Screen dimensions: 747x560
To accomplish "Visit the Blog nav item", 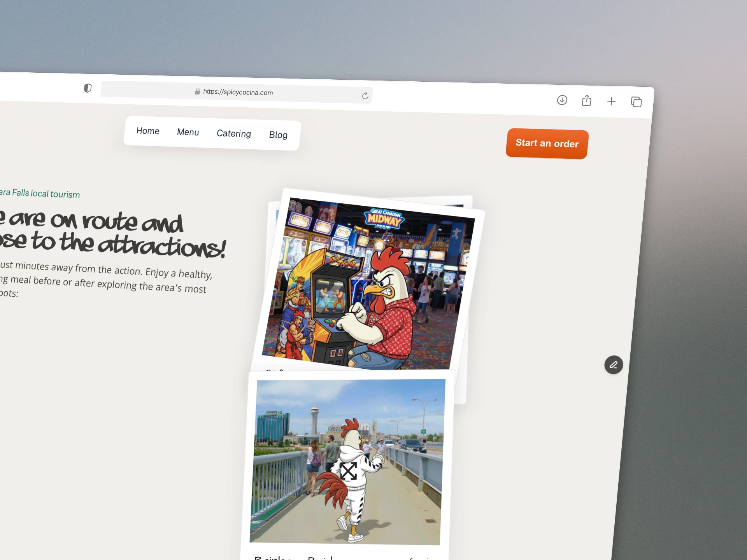I will 278,135.
